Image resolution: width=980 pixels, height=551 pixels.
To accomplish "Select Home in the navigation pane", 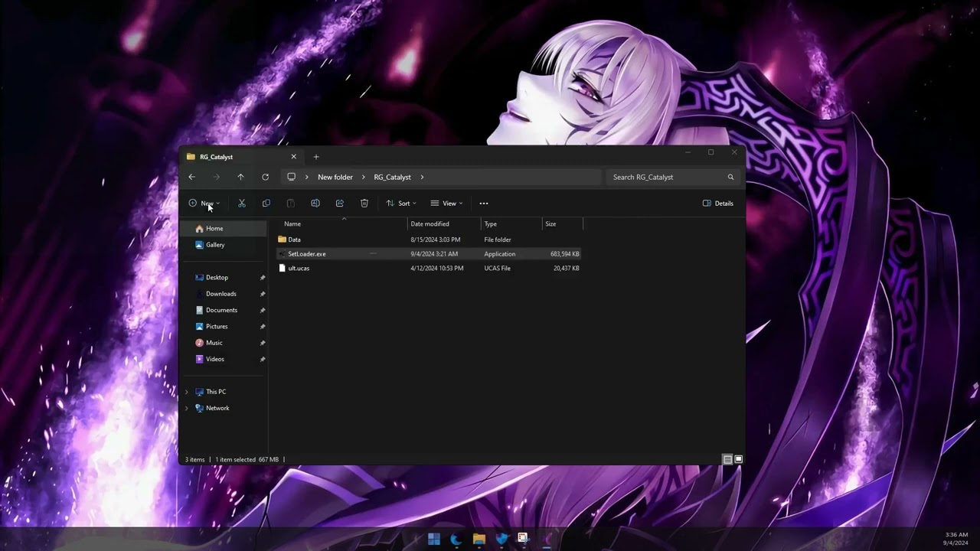I will point(224,229).
